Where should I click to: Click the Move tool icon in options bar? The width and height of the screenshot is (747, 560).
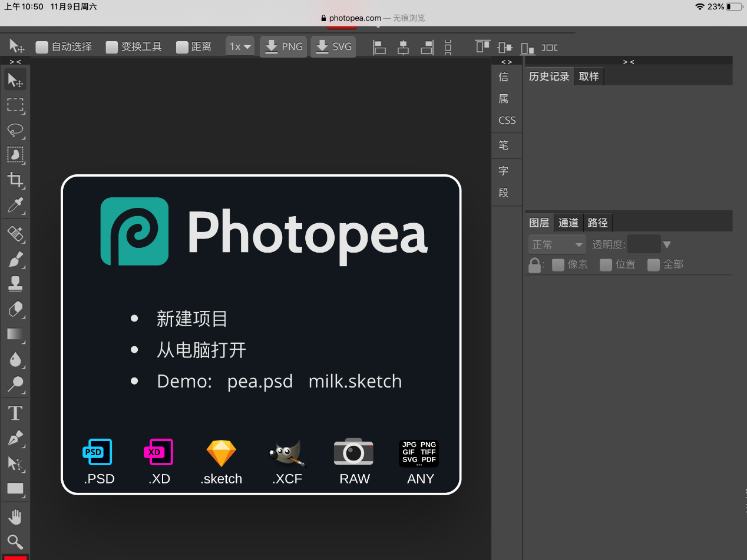17,47
